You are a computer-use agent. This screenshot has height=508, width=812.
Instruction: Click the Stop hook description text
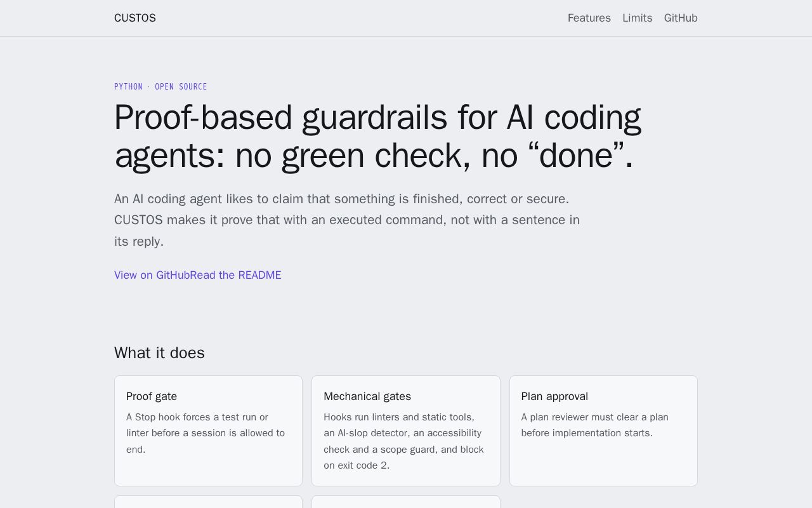pos(206,433)
